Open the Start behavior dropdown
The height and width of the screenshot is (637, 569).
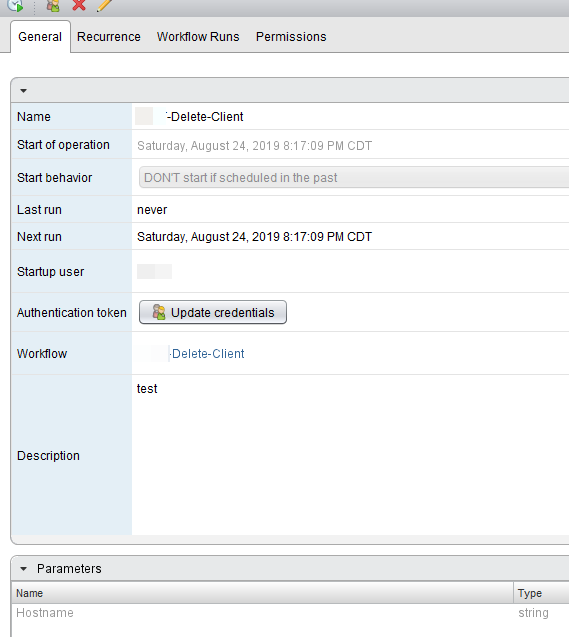click(x=354, y=178)
